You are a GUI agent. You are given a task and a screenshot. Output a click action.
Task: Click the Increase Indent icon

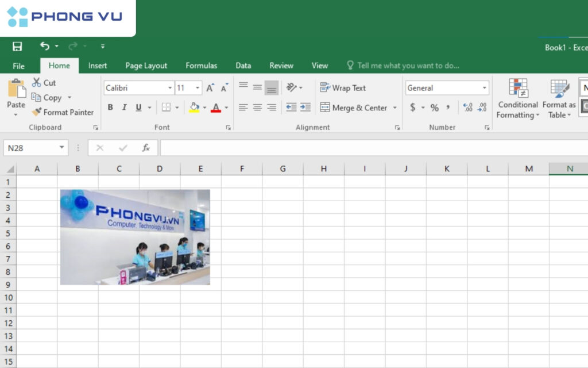tap(305, 108)
